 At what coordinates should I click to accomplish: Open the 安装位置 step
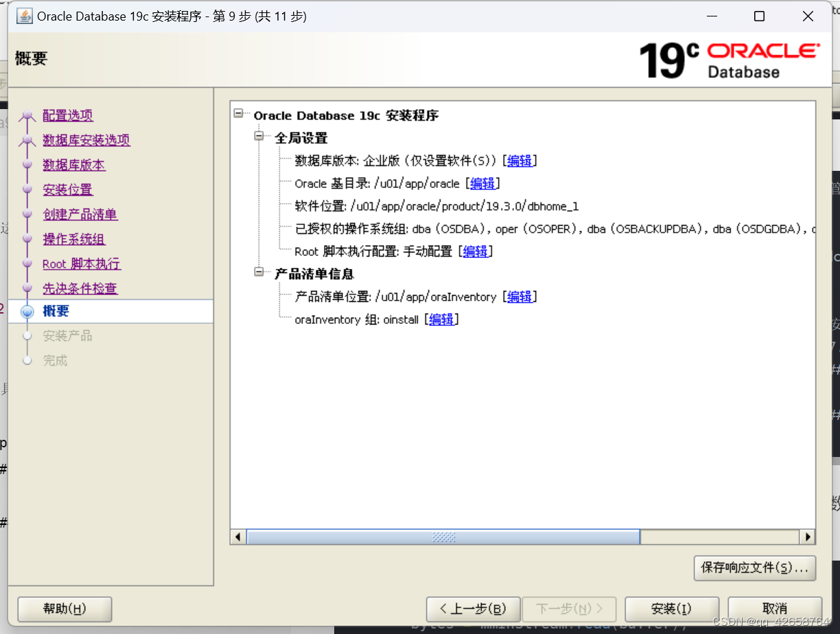[x=68, y=189]
